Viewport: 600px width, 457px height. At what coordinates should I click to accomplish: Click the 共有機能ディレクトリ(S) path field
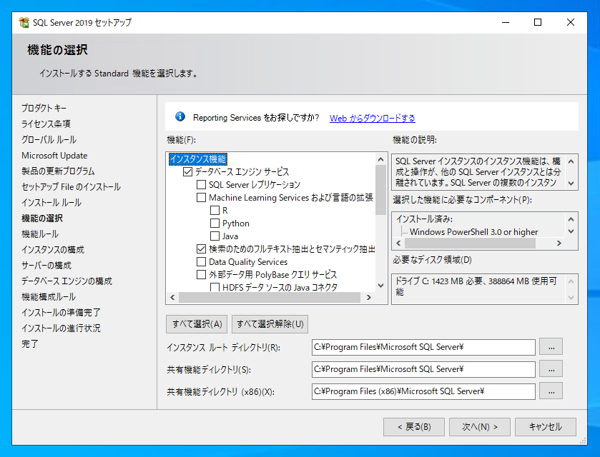(424, 369)
